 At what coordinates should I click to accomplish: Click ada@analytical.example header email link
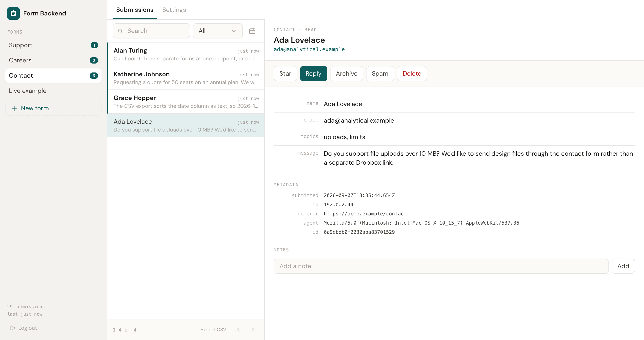[309, 49]
